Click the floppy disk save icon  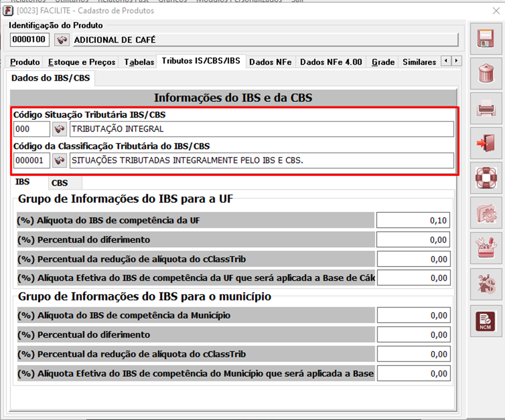point(485,39)
